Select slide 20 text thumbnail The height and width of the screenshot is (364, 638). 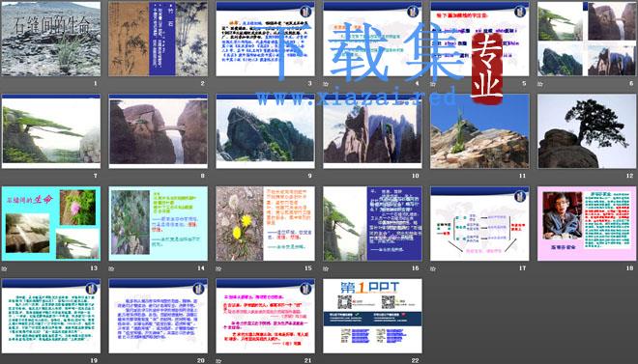pos(159,316)
